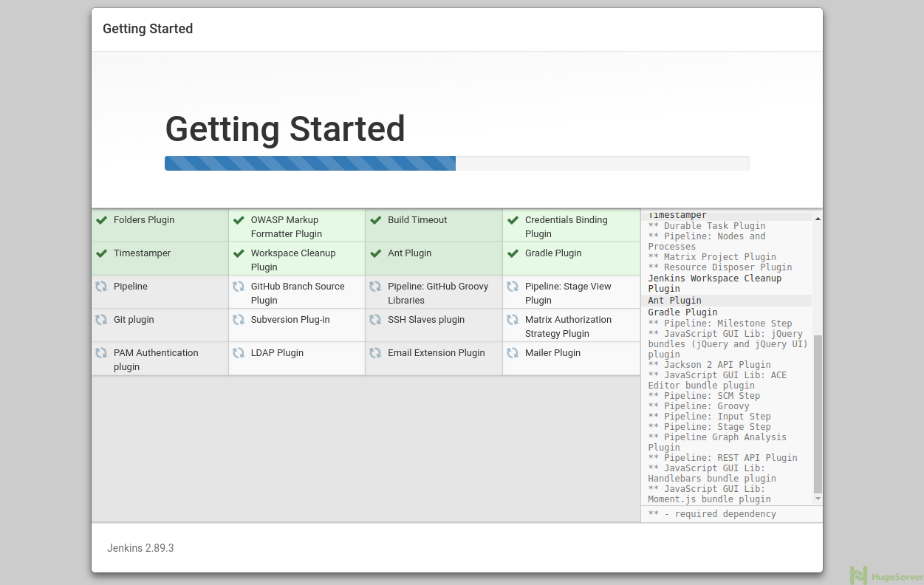The image size is (924, 585).
Task: Click '** Resource Disposer Plugin' log line
Action: pyautogui.click(x=720, y=267)
